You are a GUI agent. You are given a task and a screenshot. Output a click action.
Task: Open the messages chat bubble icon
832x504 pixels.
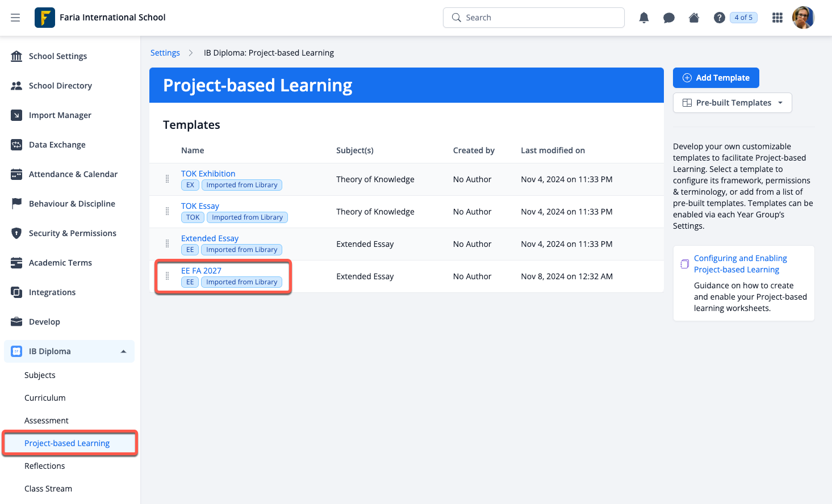point(668,18)
